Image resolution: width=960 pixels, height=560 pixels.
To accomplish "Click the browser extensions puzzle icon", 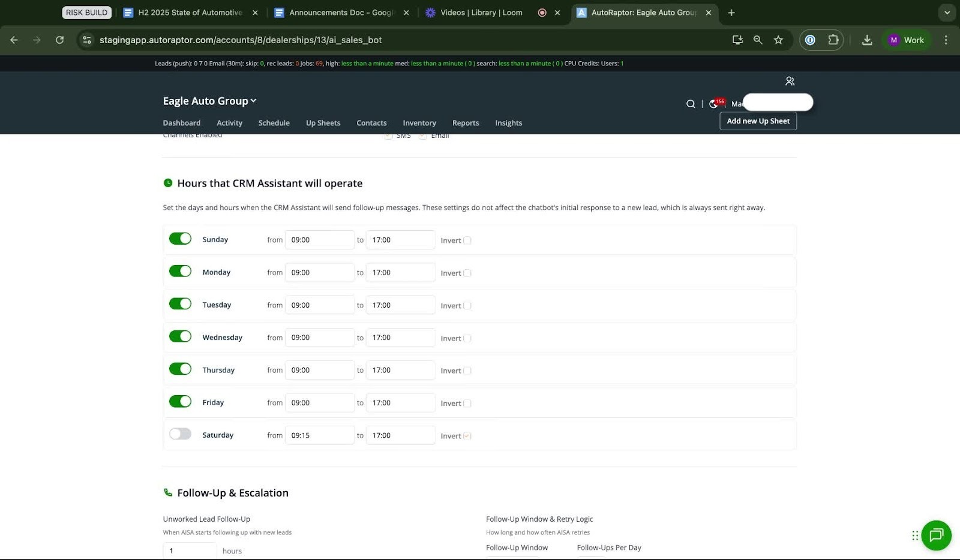I will coord(833,40).
